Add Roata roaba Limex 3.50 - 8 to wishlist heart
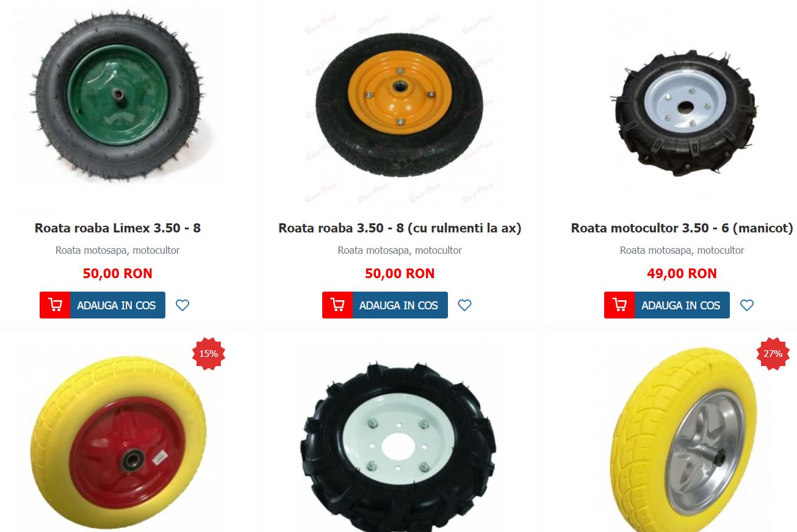 tap(182, 305)
